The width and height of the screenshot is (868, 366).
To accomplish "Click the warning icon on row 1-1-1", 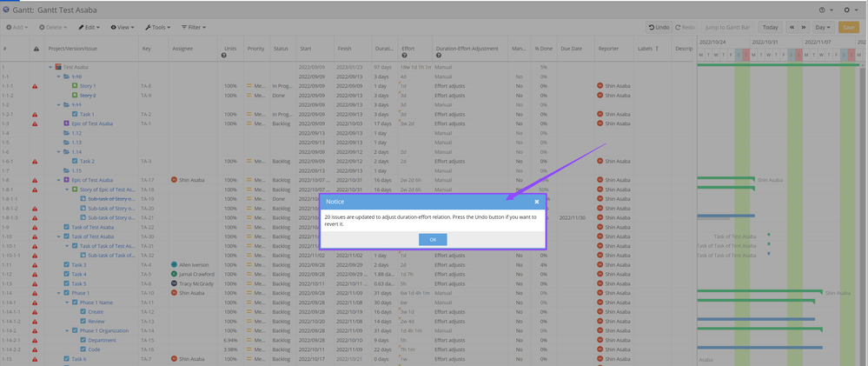I will pos(35,86).
